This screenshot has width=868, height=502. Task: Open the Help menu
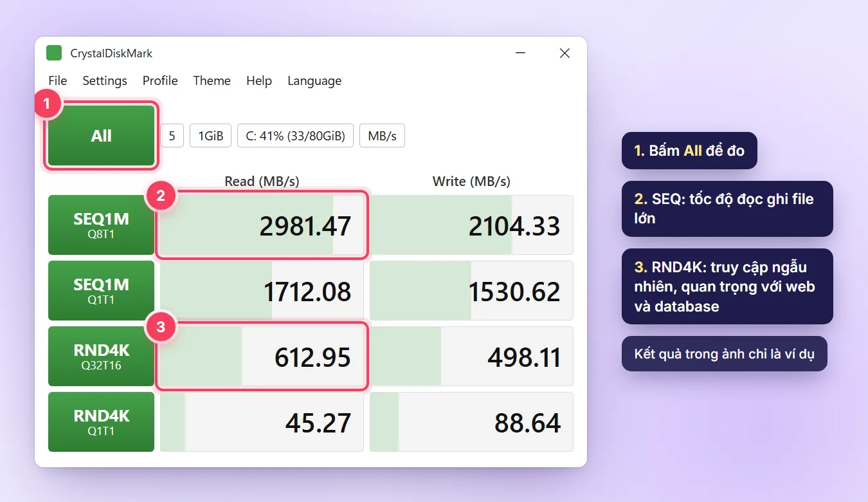pos(259,80)
